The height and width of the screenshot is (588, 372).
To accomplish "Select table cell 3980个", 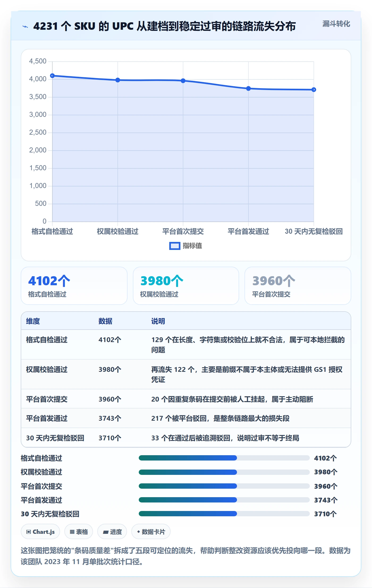I will [110, 369].
